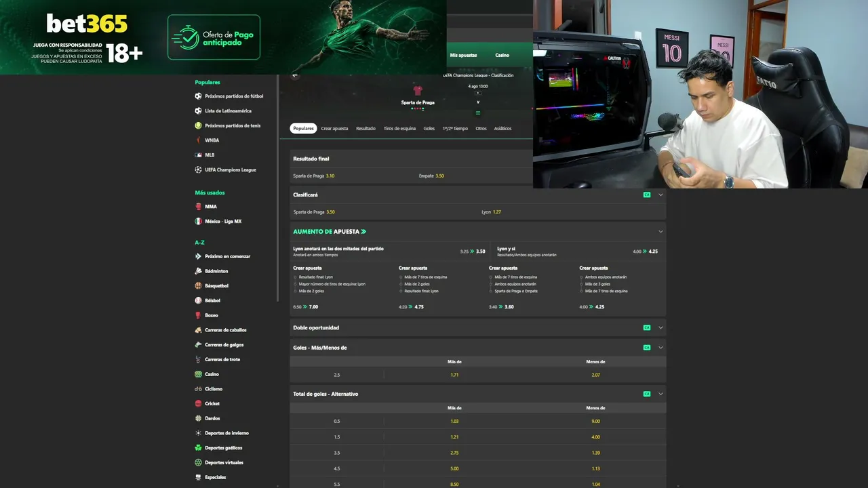Click the Deportes virtuales icon
Viewport: 868px width, 488px height.
(x=198, y=463)
